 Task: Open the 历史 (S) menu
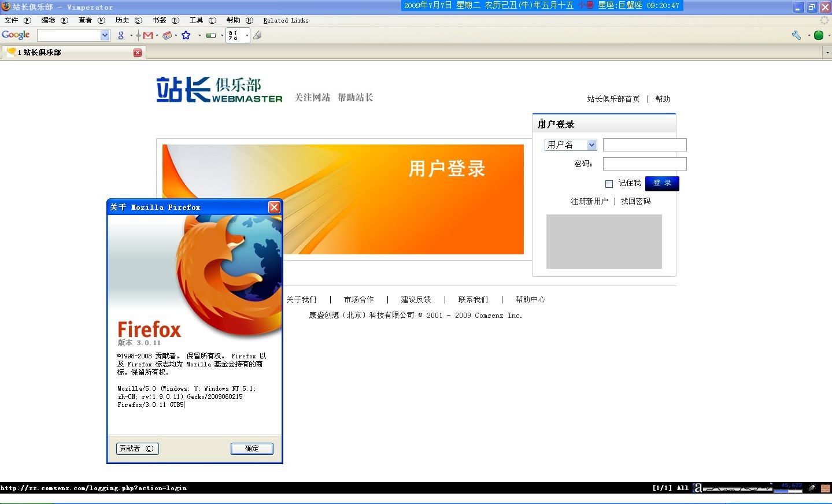coord(129,20)
